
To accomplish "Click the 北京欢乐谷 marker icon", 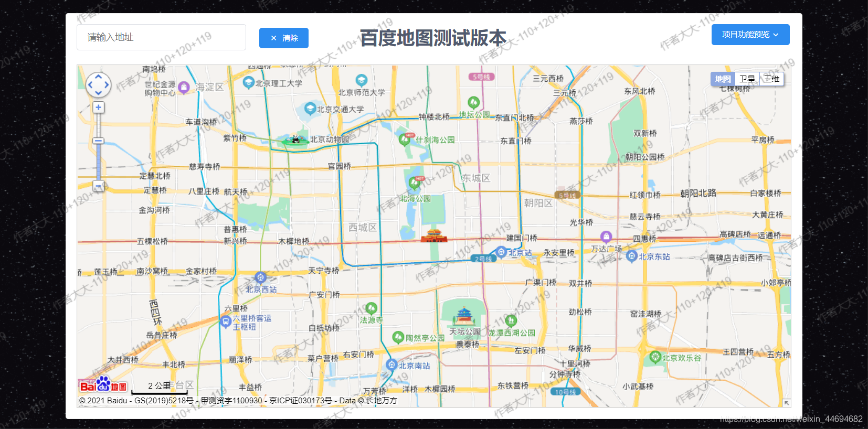I will pyautogui.click(x=655, y=357).
